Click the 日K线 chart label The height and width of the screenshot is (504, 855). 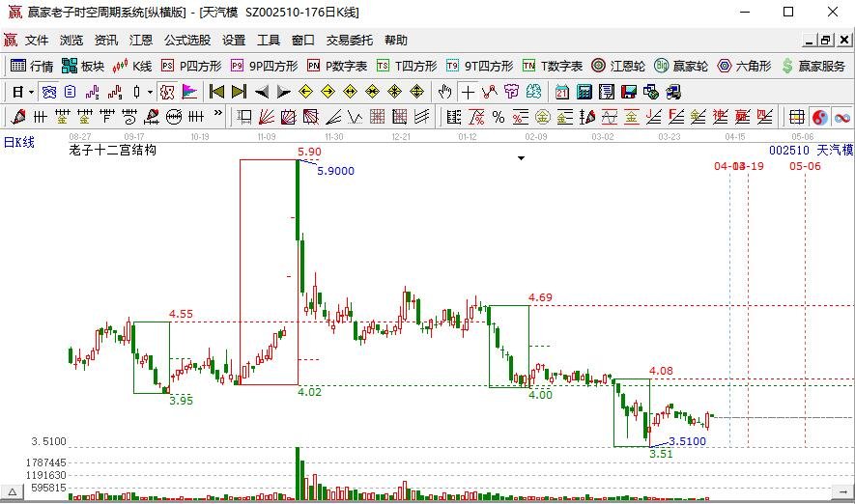pyautogui.click(x=19, y=143)
